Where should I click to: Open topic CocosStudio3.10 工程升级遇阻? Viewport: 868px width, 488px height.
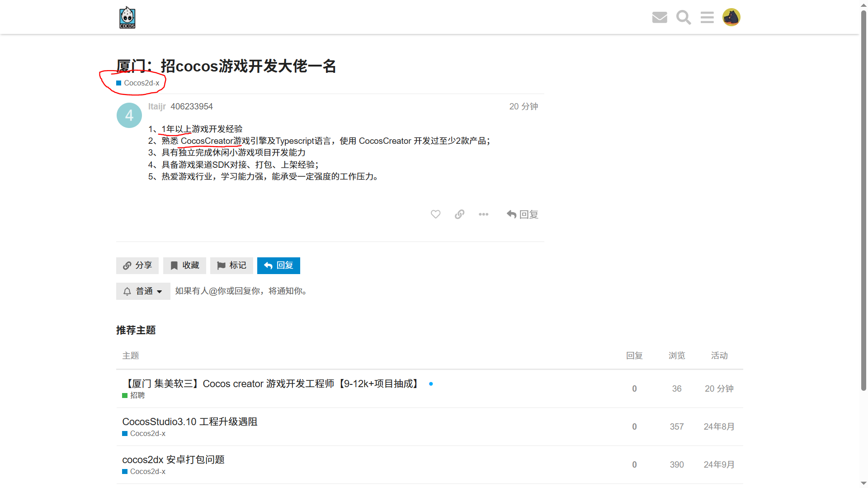(190, 422)
